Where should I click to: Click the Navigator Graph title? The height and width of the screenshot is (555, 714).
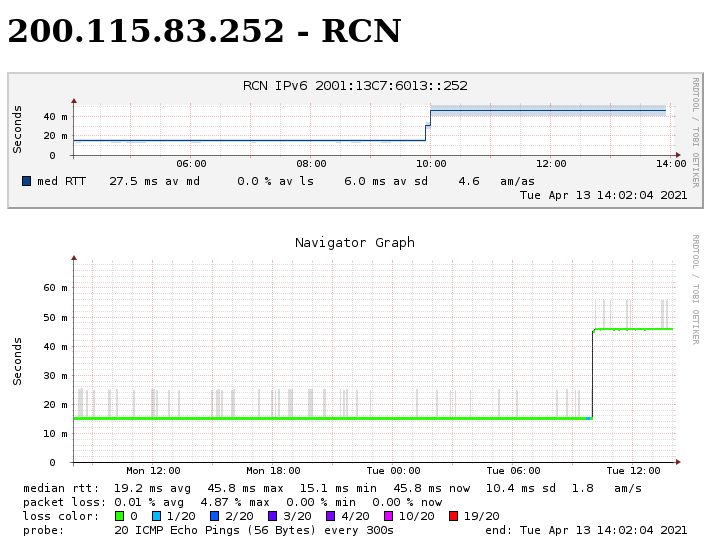pos(354,243)
